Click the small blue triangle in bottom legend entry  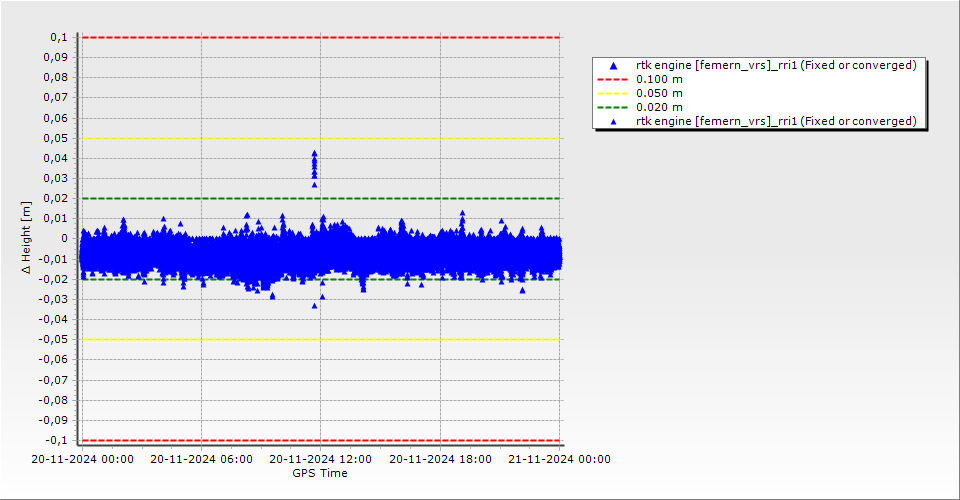click(614, 121)
